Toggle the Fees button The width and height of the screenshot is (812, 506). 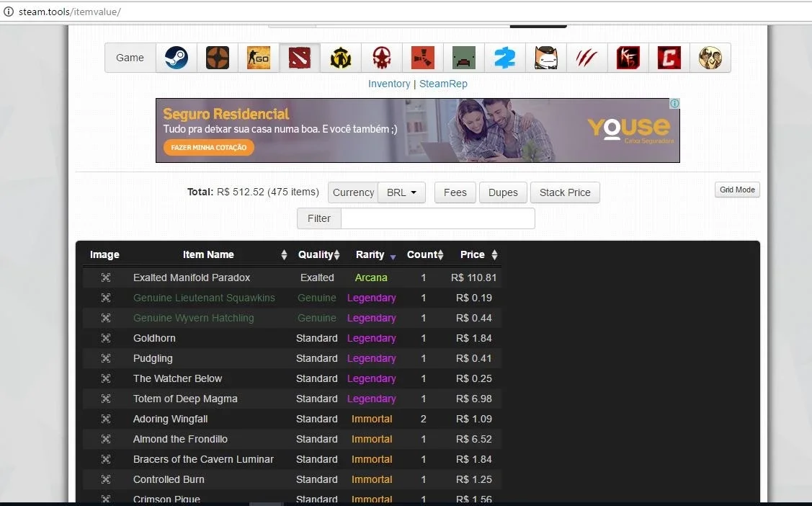[455, 192]
